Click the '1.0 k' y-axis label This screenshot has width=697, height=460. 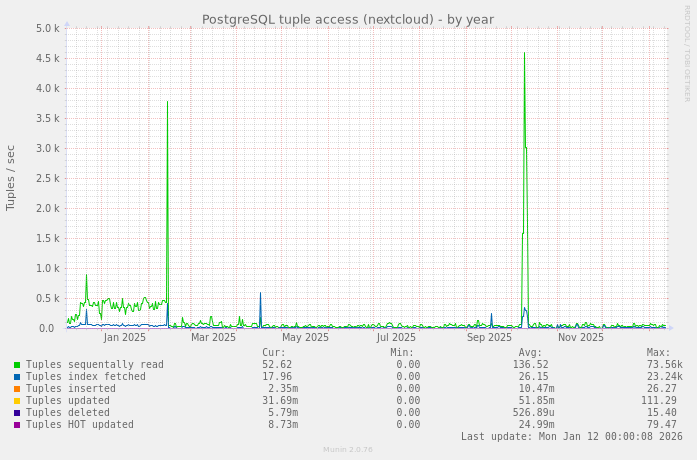tap(48, 268)
